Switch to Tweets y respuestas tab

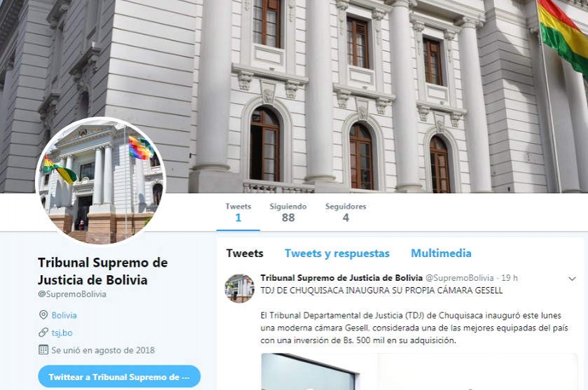[337, 253]
